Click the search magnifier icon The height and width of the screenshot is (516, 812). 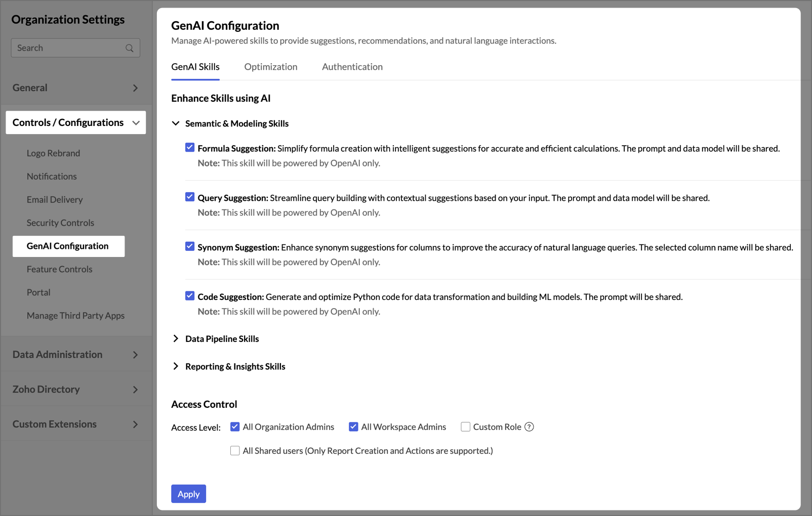tap(130, 48)
